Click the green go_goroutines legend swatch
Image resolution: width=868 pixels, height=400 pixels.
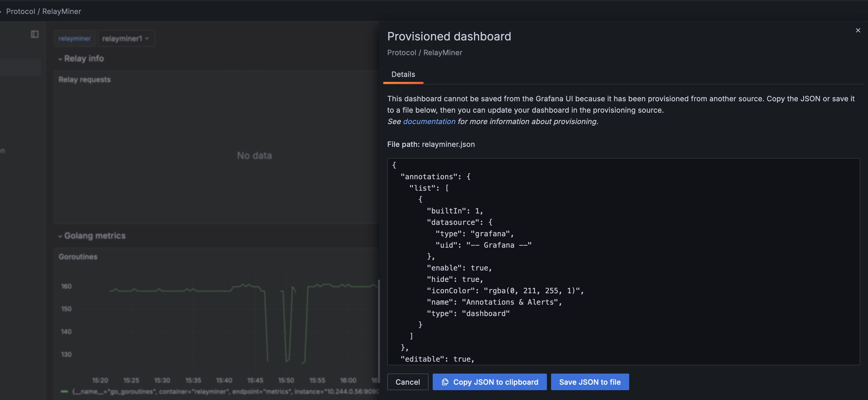(64, 392)
